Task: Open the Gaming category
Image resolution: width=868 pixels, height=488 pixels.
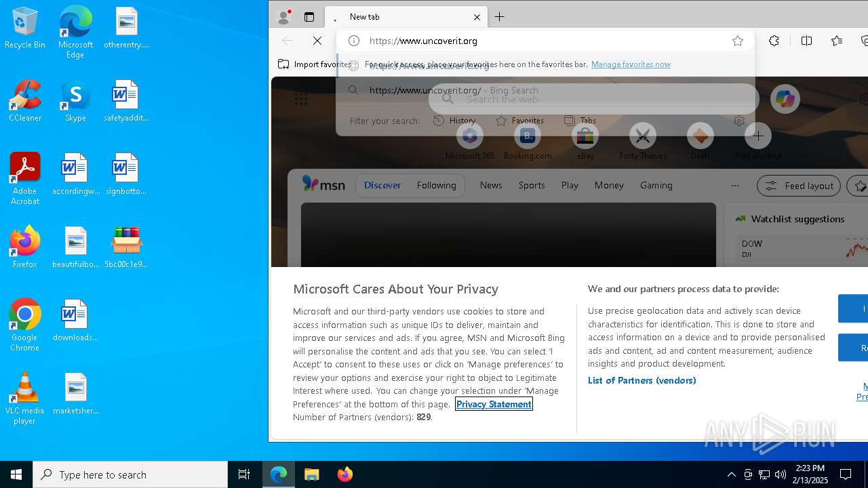Action: pos(656,185)
